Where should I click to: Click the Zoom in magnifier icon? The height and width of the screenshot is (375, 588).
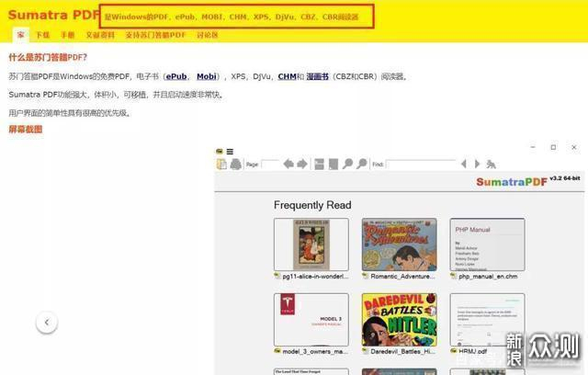pos(362,164)
